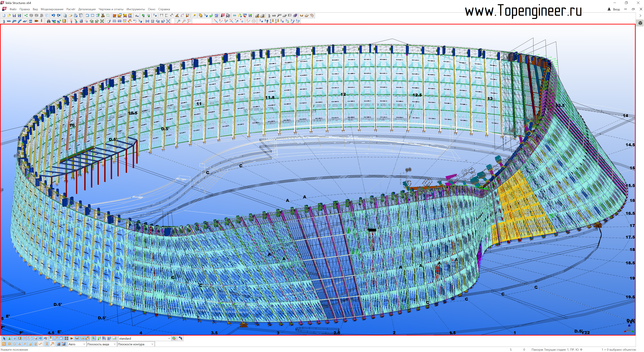Click the Redo arrow icon
Viewport: 644px width, 352px height.
pos(59,15)
